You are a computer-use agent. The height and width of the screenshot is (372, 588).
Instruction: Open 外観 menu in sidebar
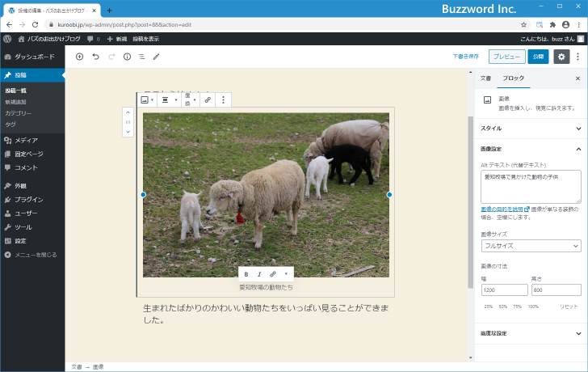pos(32,186)
